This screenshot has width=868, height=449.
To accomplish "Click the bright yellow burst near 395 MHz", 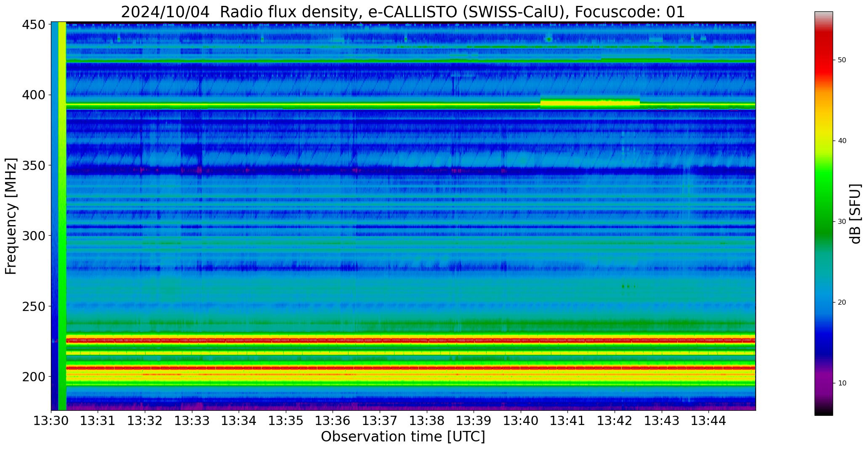I will click(x=590, y=103).
